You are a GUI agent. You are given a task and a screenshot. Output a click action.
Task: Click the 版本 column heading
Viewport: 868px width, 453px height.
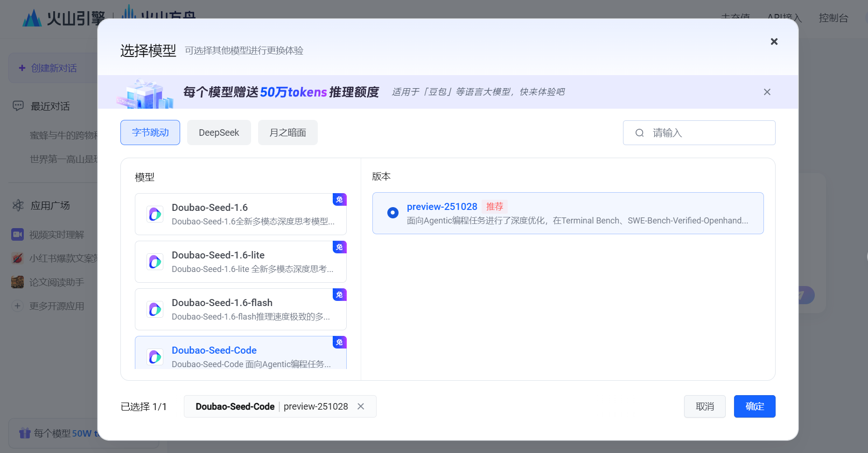coord(381,176)
